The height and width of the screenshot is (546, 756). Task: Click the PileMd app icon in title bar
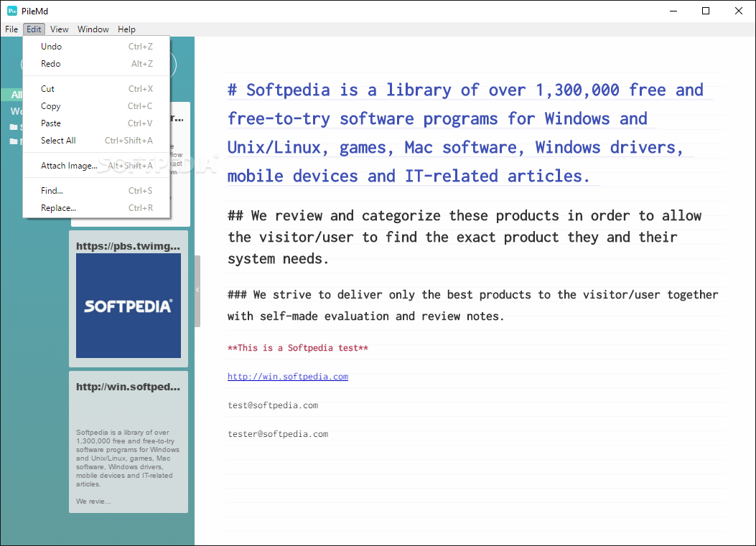click(12, 11)
